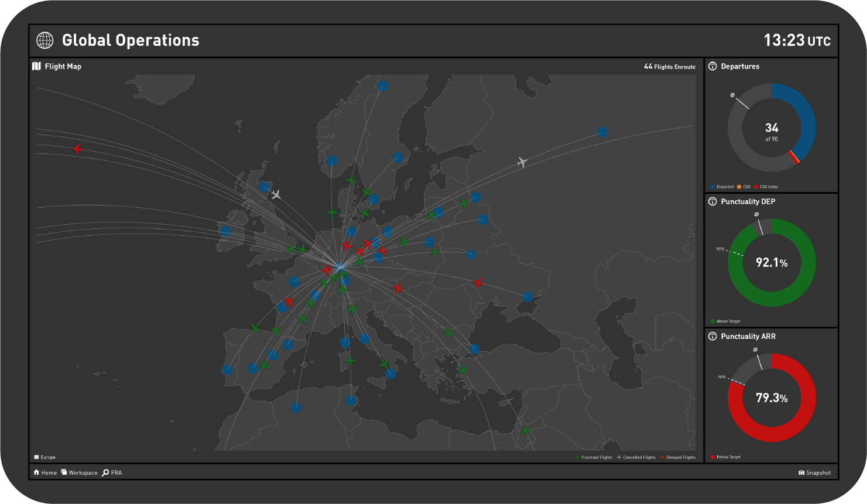Click the Punctuality DEP gauge icon

click(712, 201)
